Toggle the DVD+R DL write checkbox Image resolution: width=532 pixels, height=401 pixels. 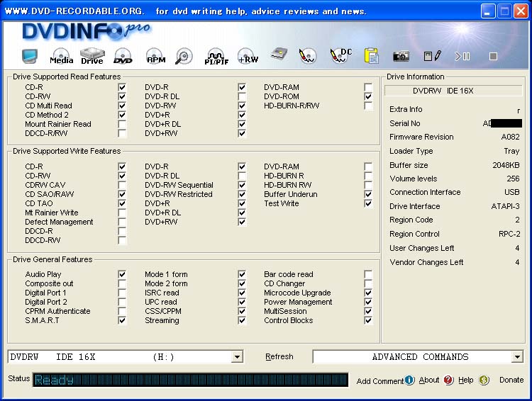(x=242, y=213)
